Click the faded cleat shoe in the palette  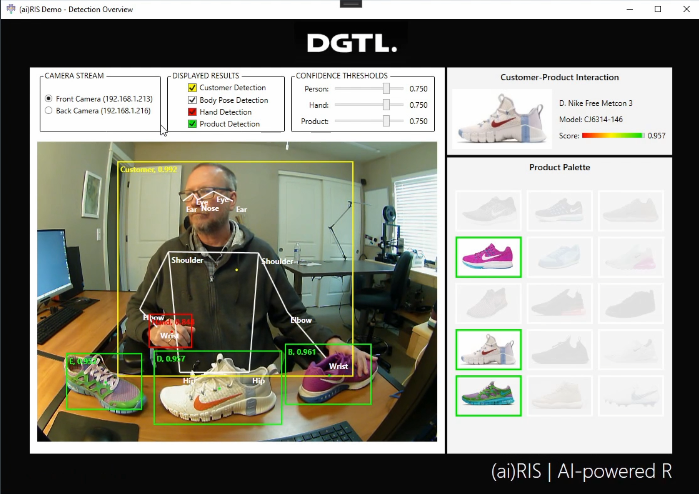click(x=631, y=395)
